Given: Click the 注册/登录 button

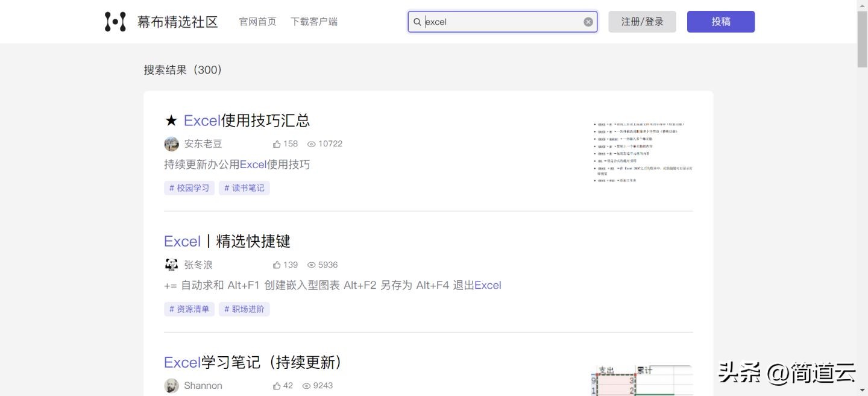Looking at the screenshot, I should (642, 22).
